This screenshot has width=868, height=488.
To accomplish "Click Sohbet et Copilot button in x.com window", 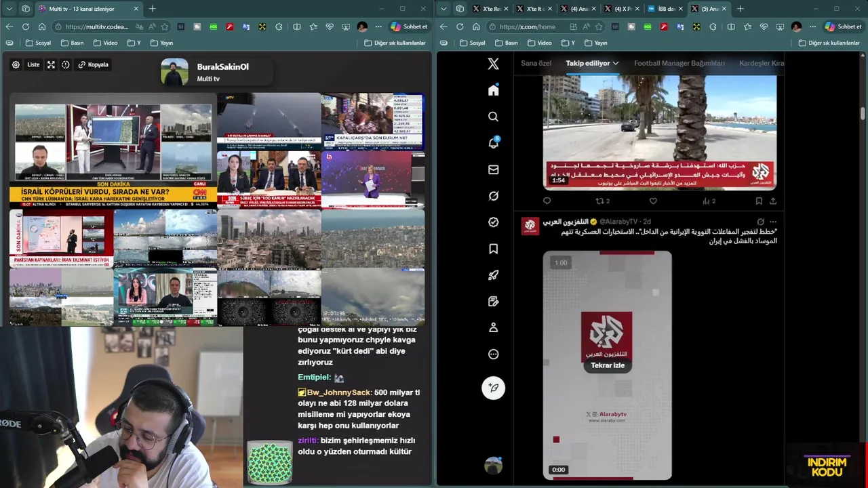I will (x=843, y=26).
